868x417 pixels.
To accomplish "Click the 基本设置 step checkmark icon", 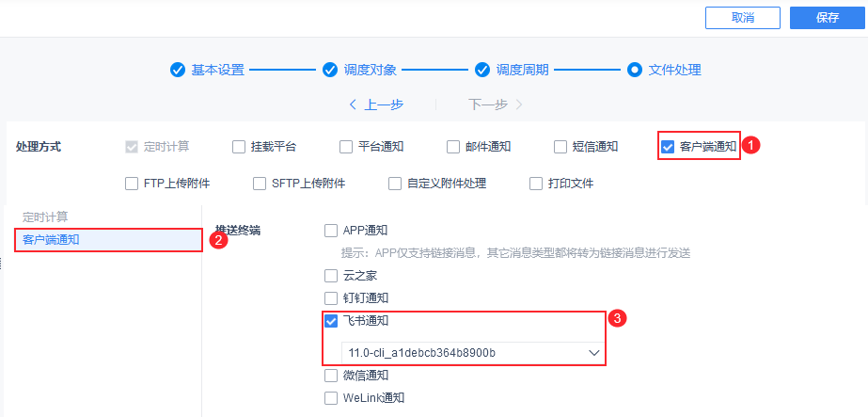I will pyautogui.click(x=177, y=71).
